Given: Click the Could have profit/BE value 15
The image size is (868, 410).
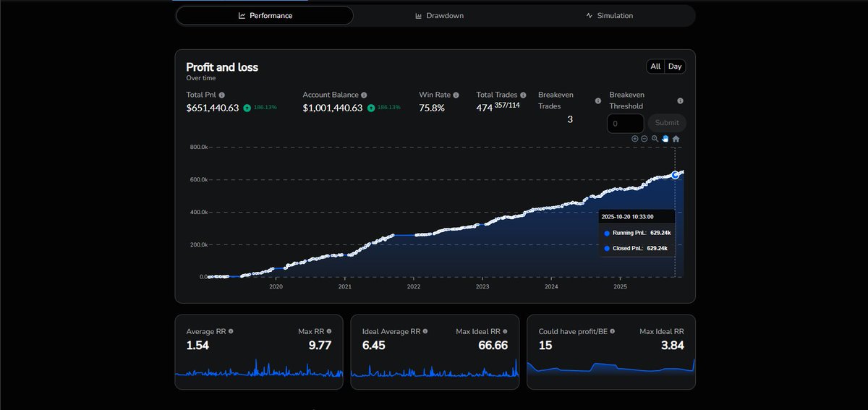Looking at the screenshot, I should (545, 346).
